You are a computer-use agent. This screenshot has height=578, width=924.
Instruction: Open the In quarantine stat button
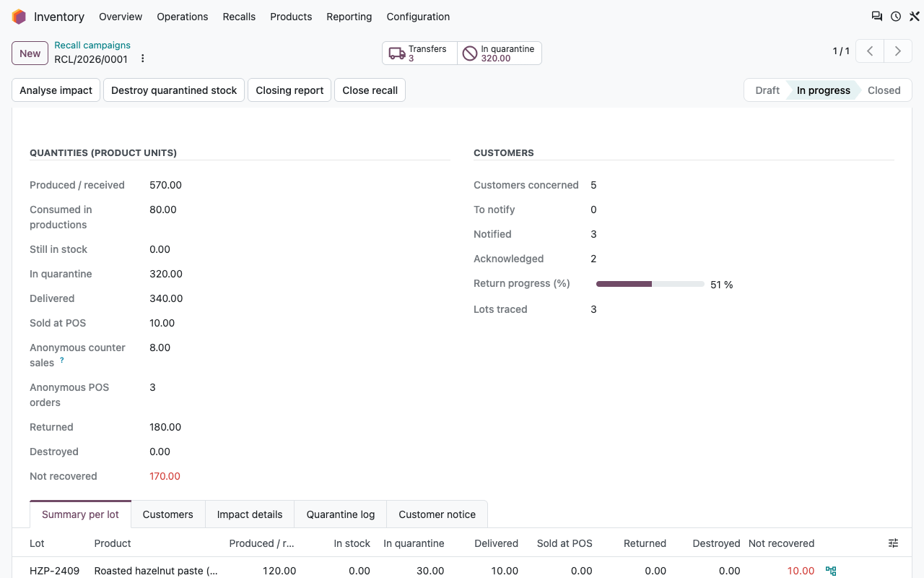tap(500, 53)
